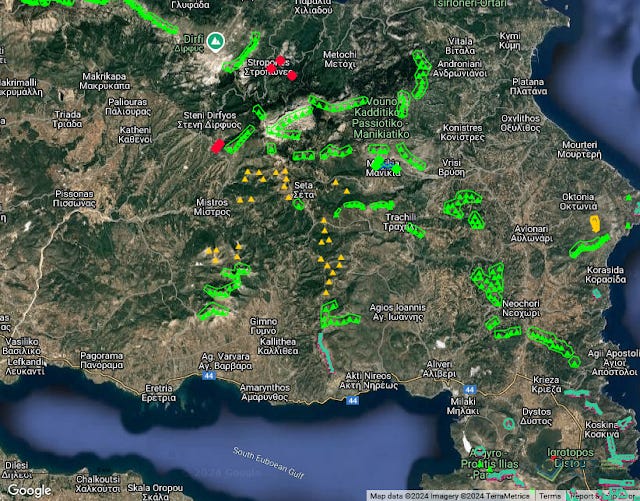
Task: Click the Google logo
Action: coord(29,490)
